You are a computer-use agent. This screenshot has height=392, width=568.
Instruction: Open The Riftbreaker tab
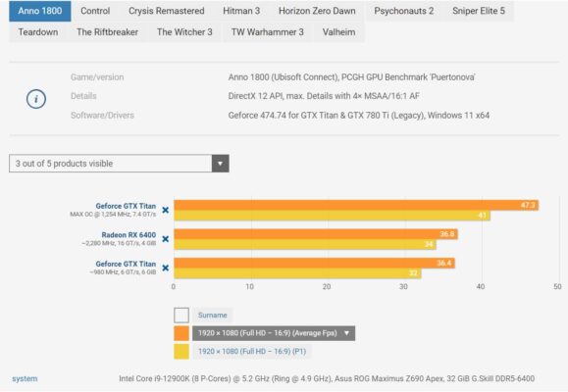(x=107, y=32)
